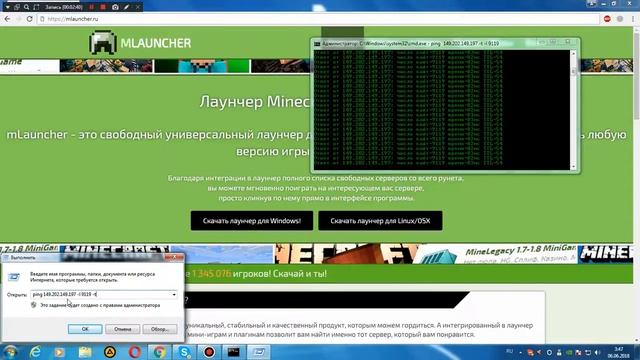Click the taskbar clock

619,352
